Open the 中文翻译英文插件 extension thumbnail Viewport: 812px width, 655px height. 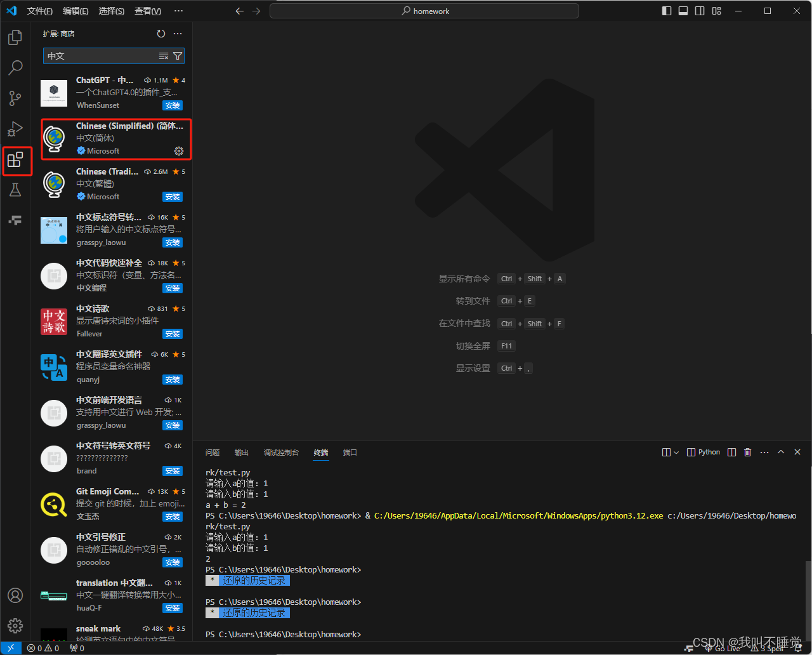click(54, 367)
